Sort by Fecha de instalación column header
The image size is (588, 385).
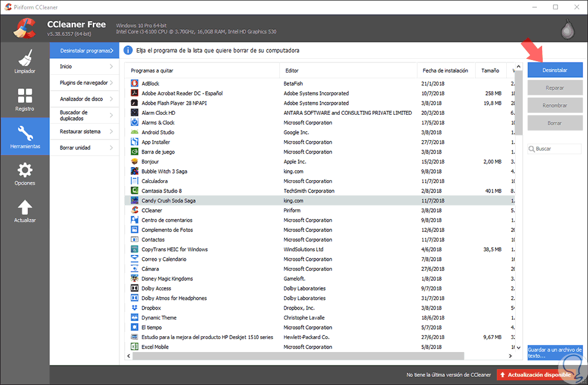[445, 71]
